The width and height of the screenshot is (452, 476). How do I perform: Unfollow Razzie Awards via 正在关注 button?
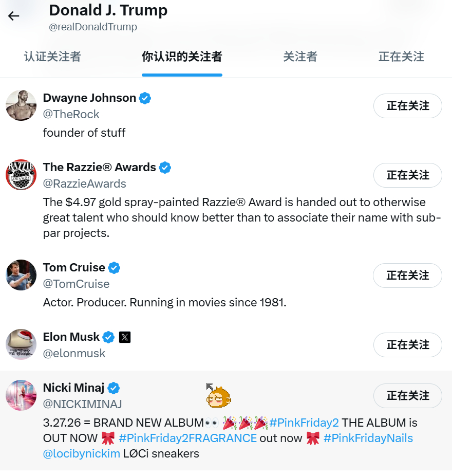(x=408, y=175)
